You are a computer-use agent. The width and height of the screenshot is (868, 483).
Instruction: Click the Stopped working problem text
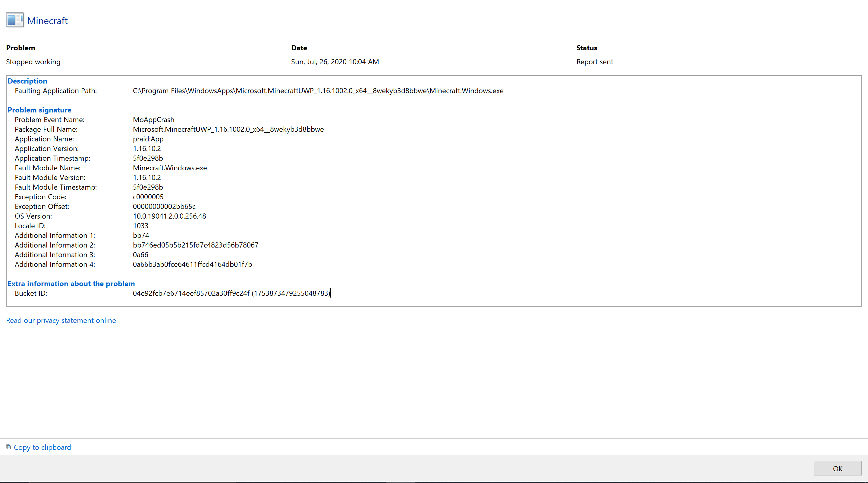pos(33,62)
